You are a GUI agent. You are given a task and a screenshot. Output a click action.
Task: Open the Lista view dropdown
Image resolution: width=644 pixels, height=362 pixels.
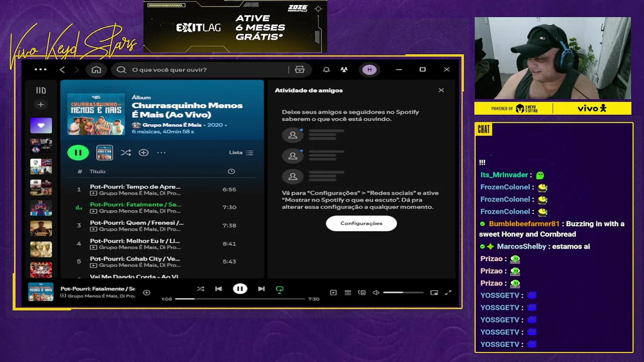tap(241, 152)
